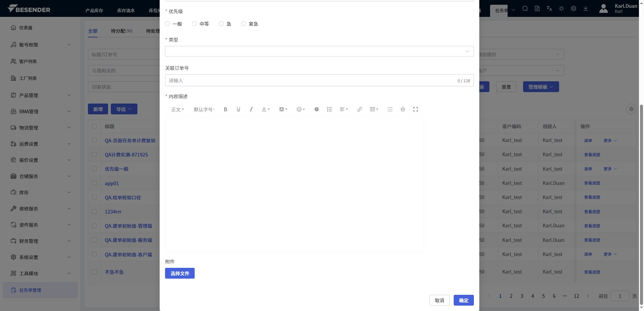This screenshot has width=644, height=311.
Task: Insert a bulleted list
Action: coord(329,109)
